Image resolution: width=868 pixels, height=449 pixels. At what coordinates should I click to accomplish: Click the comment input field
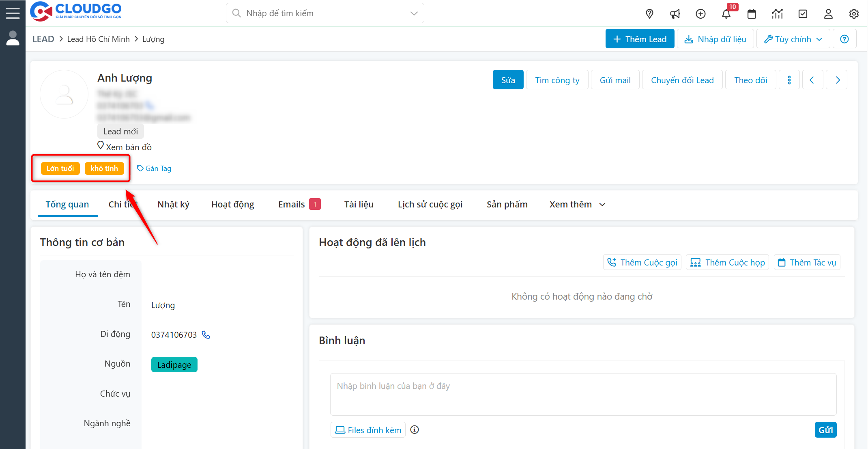pos(583,394)
